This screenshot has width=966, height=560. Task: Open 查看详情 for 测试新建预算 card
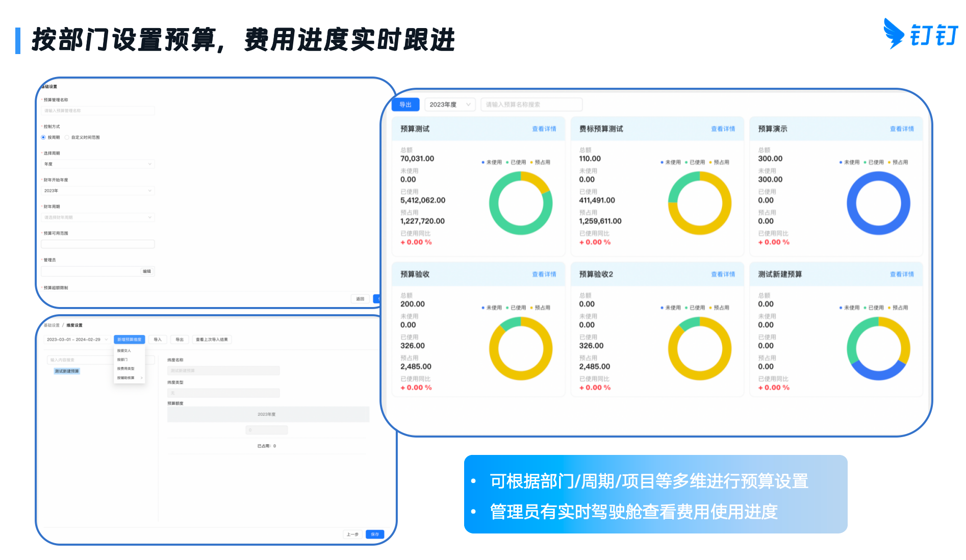coord(902,274)
